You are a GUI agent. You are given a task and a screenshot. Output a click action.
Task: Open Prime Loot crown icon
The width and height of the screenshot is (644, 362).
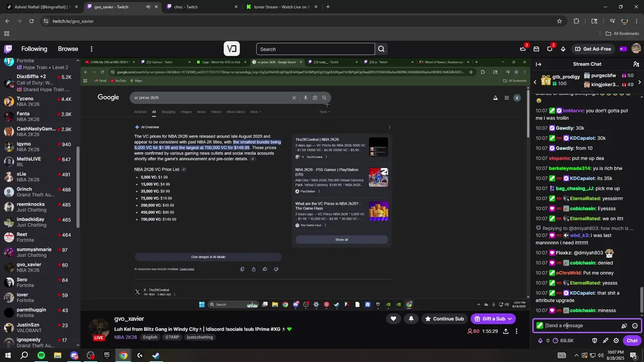[x=523, y=49]
